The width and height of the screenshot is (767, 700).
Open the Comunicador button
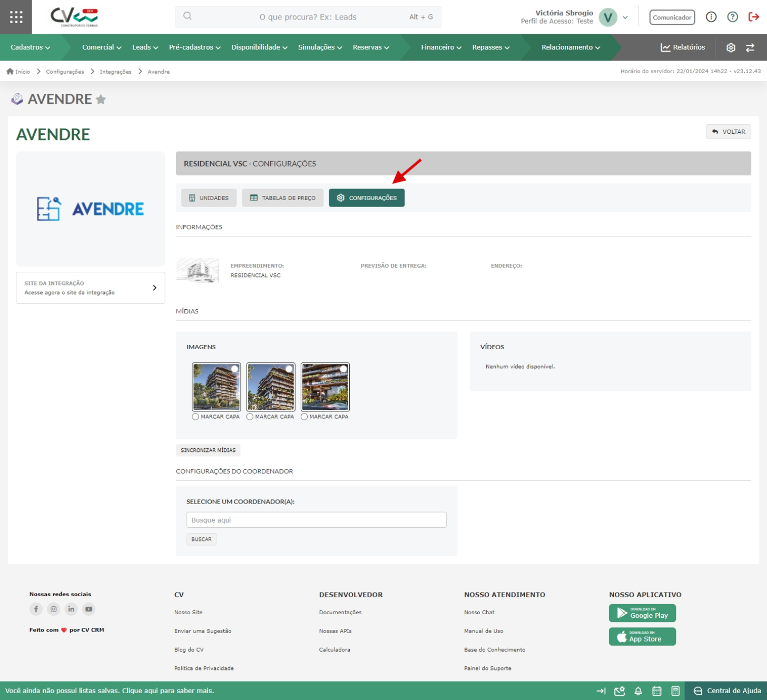672,17
